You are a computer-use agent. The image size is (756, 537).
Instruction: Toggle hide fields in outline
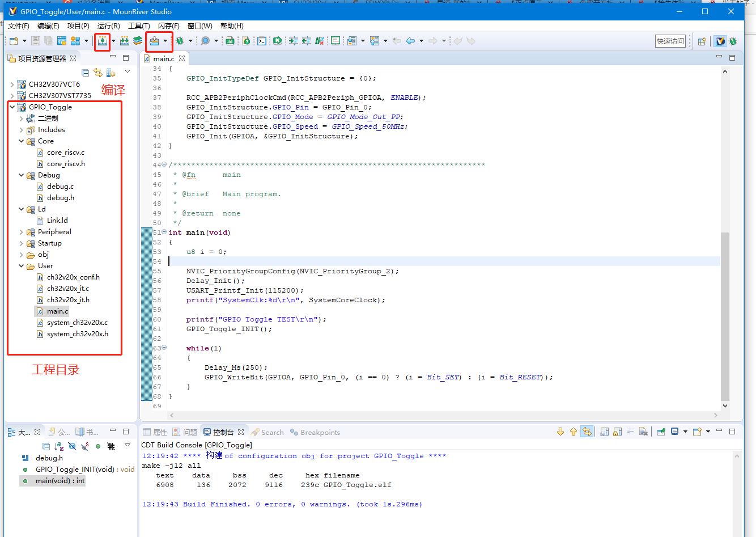pyautogui.click(x=72, y=446)
